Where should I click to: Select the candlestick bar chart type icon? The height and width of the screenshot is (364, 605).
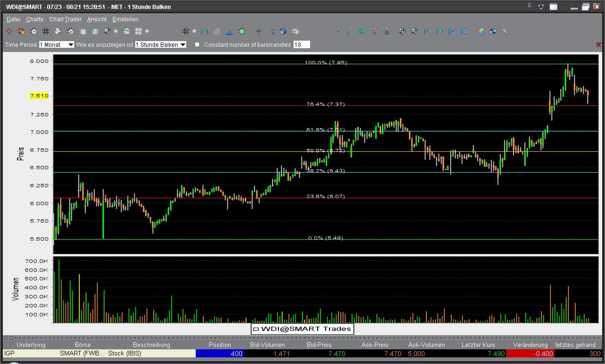point(205,31)
